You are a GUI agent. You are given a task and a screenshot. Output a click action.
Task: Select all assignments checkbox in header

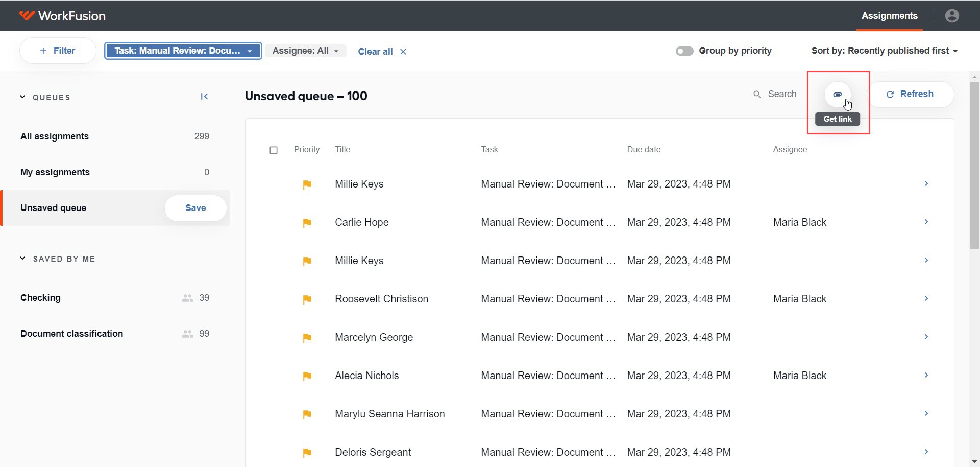[x=274, y=150]
